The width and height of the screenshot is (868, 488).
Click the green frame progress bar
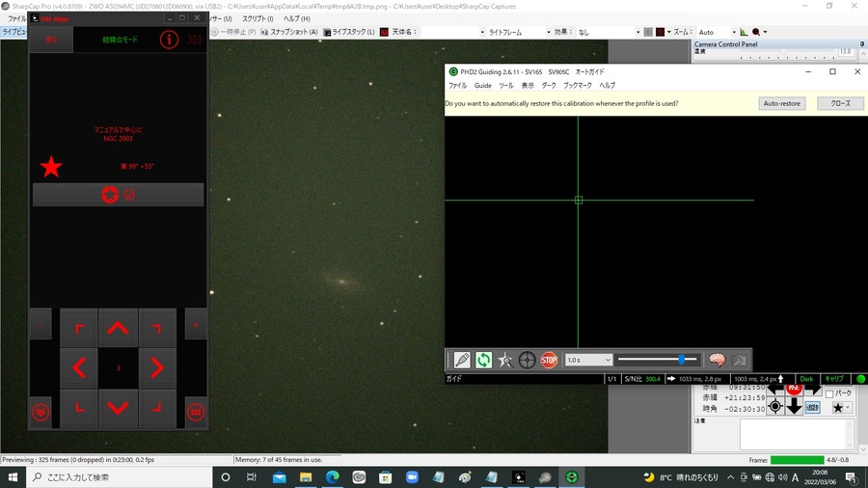(798, 460)
